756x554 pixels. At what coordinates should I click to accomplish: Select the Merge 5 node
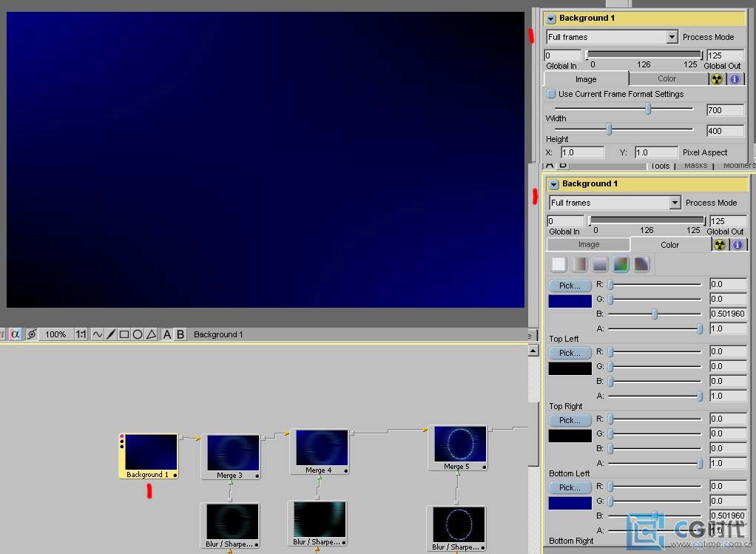pyautogui.click(x=458, y=448)
